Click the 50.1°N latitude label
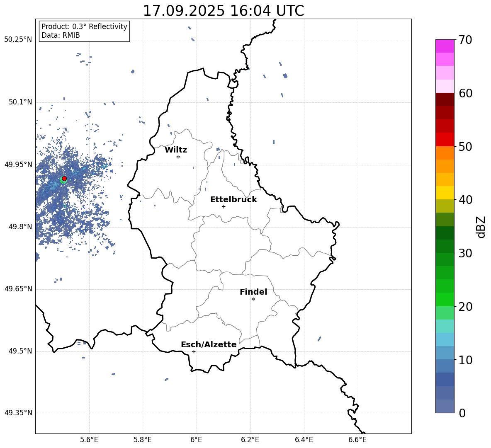 [x=20, y=102]
